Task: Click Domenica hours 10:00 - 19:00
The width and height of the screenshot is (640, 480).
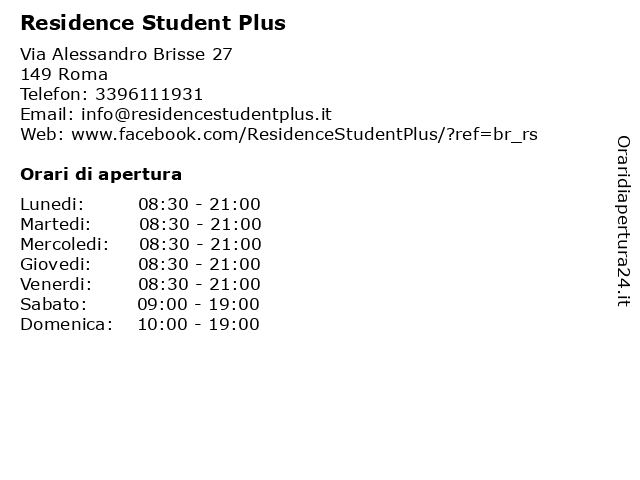Action: coord(198,324)
